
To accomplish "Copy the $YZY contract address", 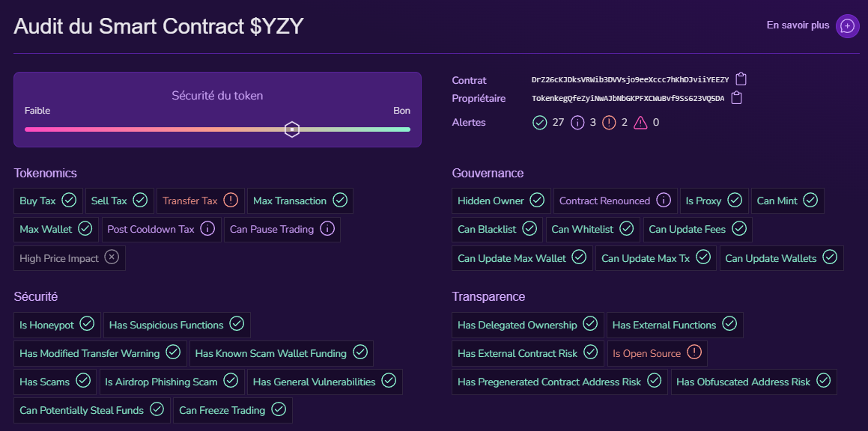I will (x=741, y=78).
